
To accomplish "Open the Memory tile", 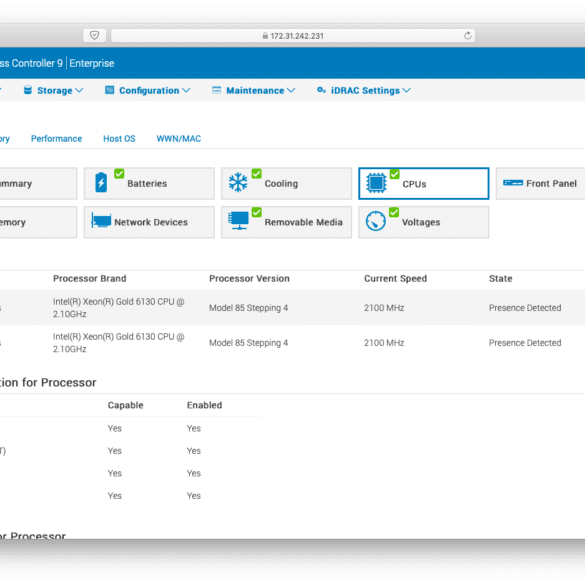I will pos(38,222).
